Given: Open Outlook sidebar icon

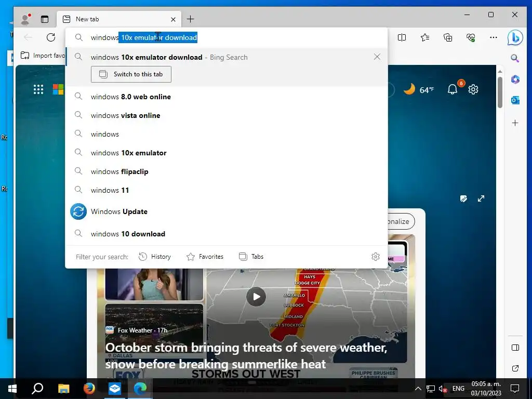Looking at the screenshot, I should (x=515, y=100).
